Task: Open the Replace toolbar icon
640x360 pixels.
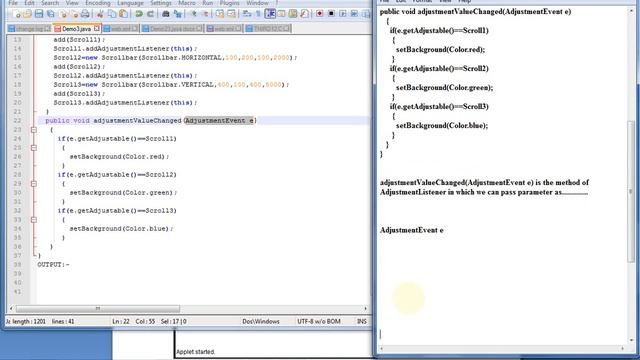Action: click(177, 14)
